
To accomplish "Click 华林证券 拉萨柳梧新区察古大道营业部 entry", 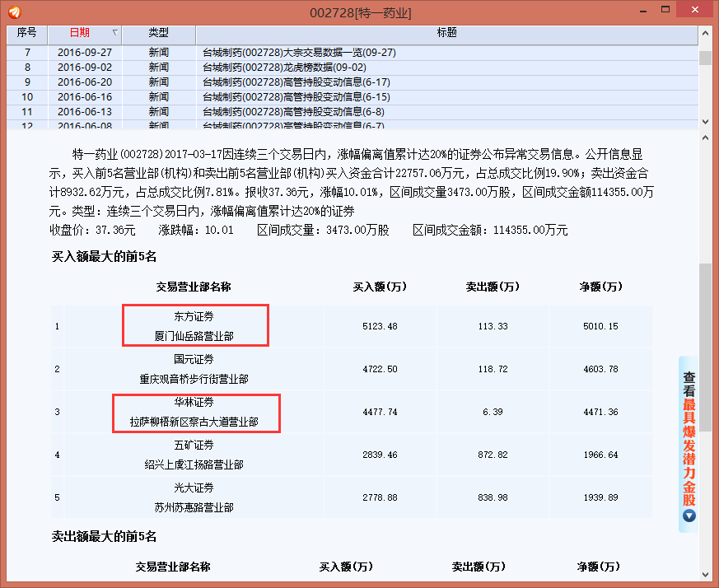I will pos(194,412).
